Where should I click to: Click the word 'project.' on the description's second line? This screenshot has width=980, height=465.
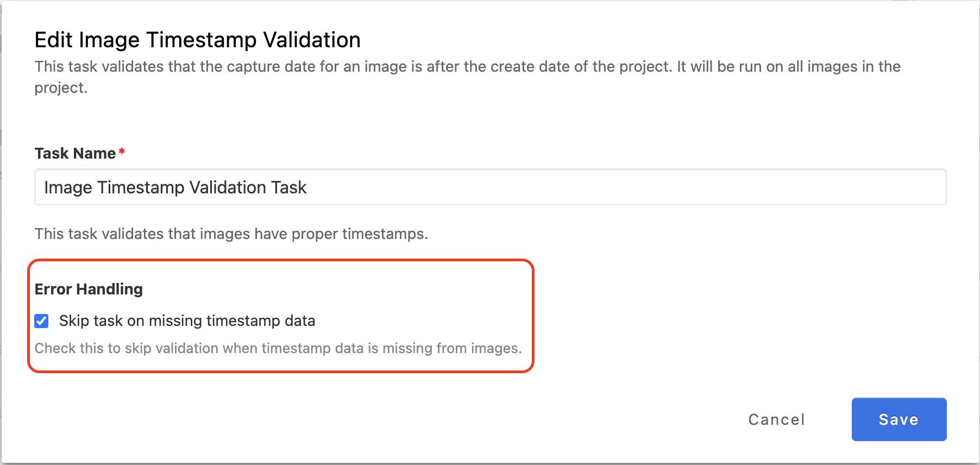[61, 88]
